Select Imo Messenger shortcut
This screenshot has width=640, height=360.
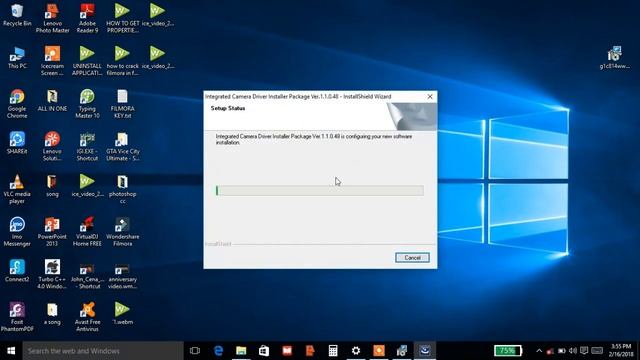(x=17, y=231)
